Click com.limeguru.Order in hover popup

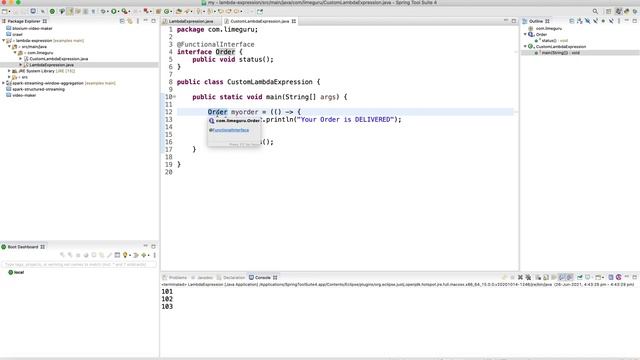tap(238, 121)
